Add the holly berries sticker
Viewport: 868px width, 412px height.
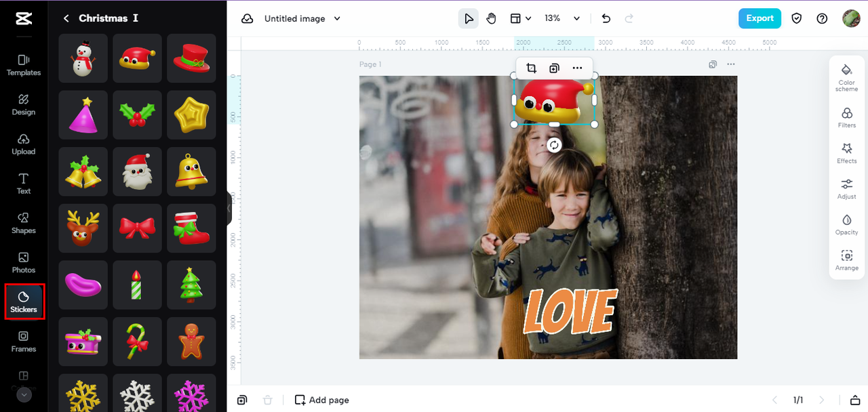[138, 115]
